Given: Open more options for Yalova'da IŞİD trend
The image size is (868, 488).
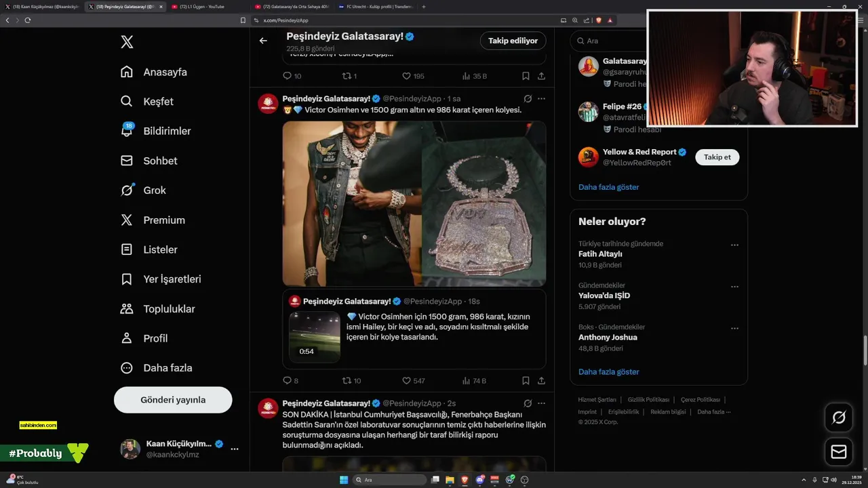Looking at the screenshot, I should click(x=734, y=287).
